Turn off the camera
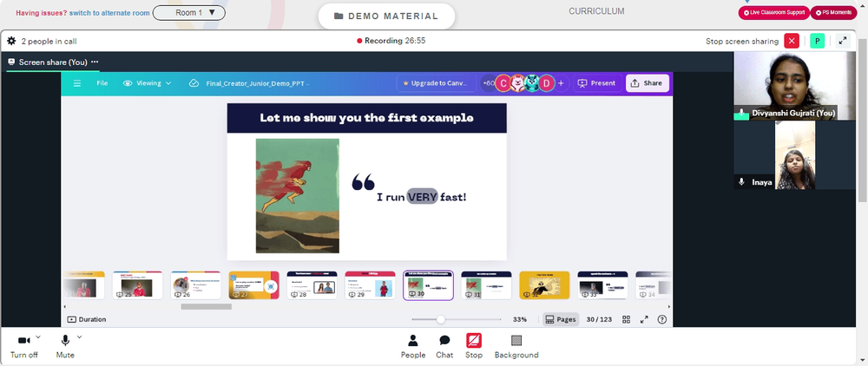This screenshot has height=366, width=868. [23, 346]
